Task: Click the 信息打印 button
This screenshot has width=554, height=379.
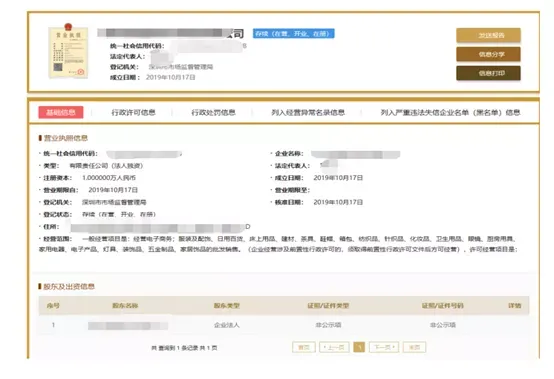Action: (x=488, y=73)
